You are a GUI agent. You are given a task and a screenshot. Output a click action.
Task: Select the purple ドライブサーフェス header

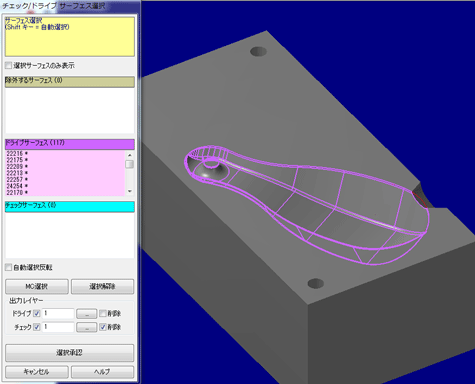(70, 144)
